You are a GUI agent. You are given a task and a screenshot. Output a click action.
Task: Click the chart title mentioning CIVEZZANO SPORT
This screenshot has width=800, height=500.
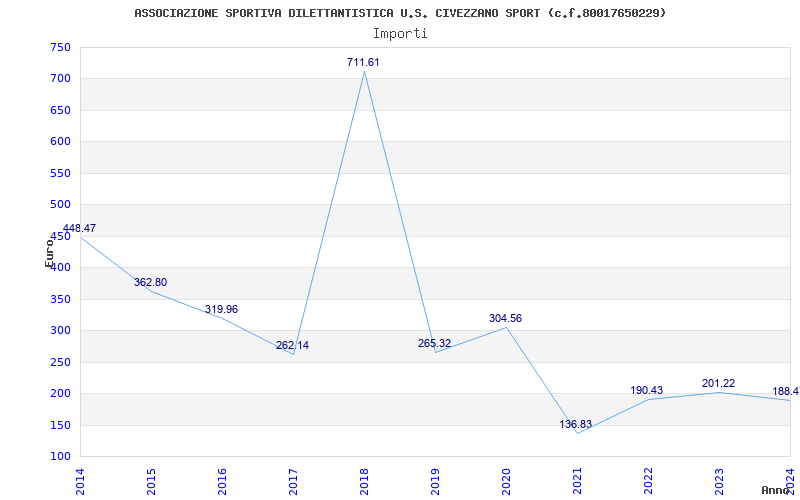[401, 13]
